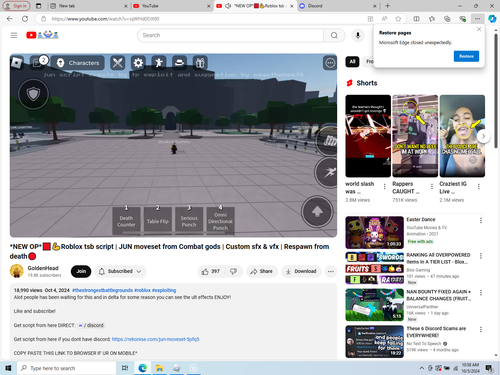Select Death Counter move slot
The width and height of the screenshot is (500, 375).
[126, 221]
